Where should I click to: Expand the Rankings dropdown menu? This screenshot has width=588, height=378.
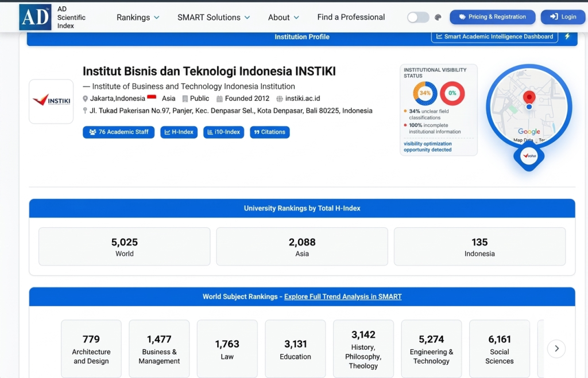point(138,17)
